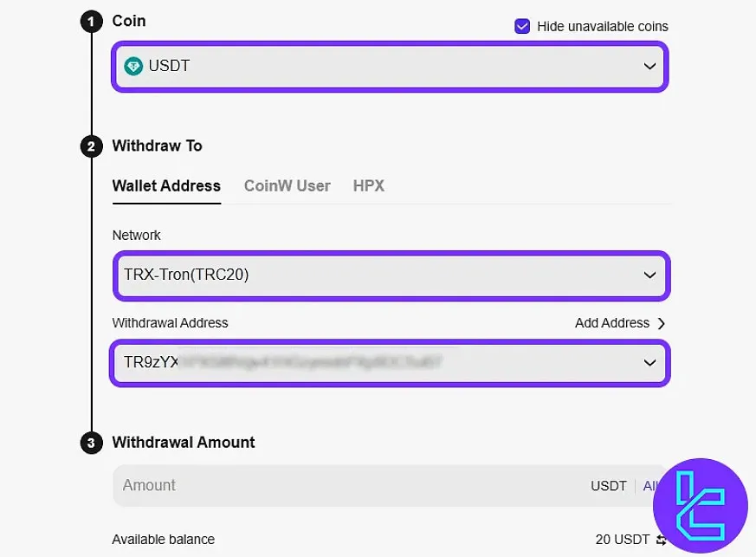Image resolution: width=756 pixels, height=557 pixels.
Task: Click the Withdraw To heading
Action: [x=158, y=146]
